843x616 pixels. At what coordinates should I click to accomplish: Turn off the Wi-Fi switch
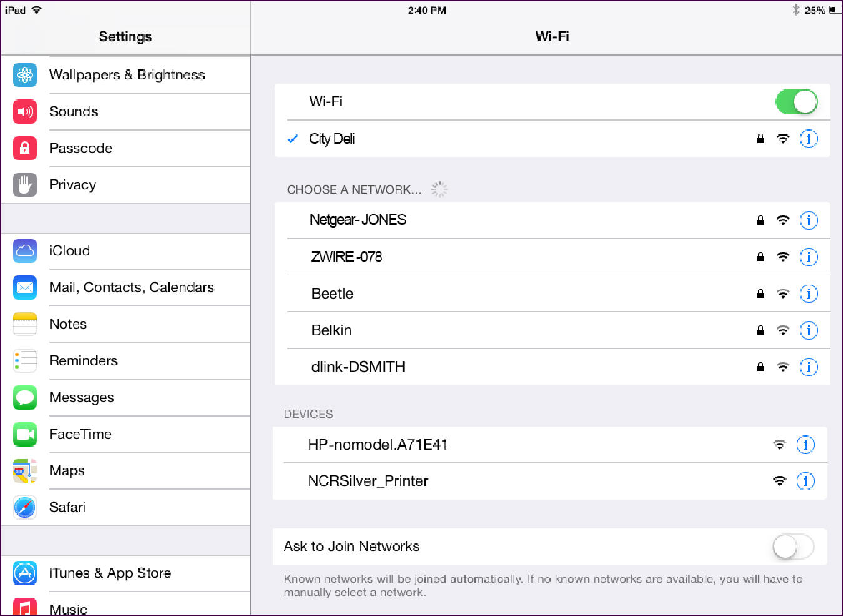coord(796,102)
